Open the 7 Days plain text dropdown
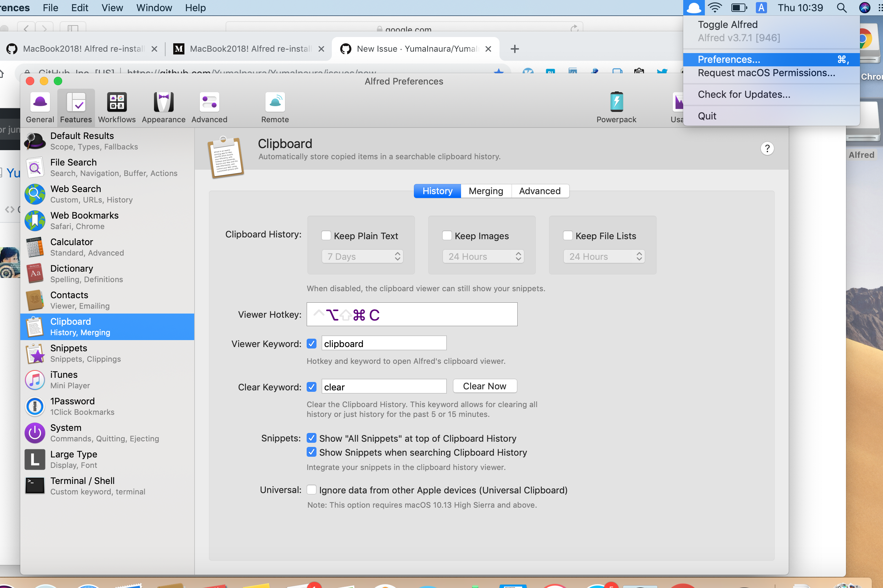 (362, 257)
